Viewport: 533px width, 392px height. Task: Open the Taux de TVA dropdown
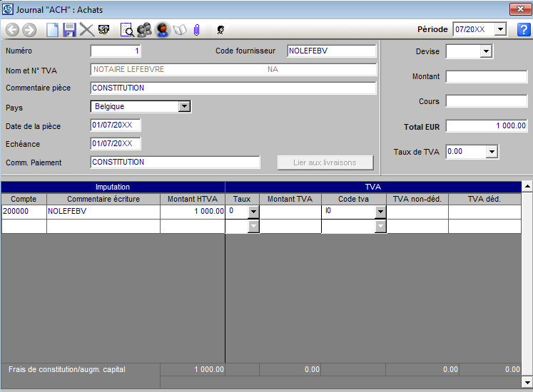tap(491, 152)
